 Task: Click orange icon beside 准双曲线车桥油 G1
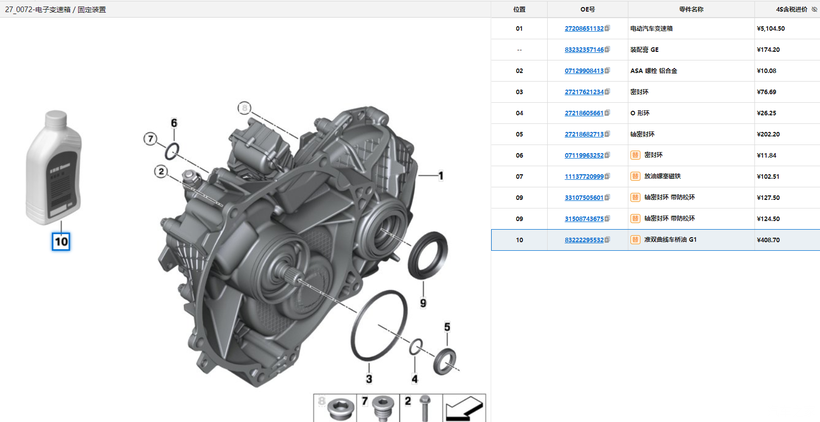click(635, 240)
